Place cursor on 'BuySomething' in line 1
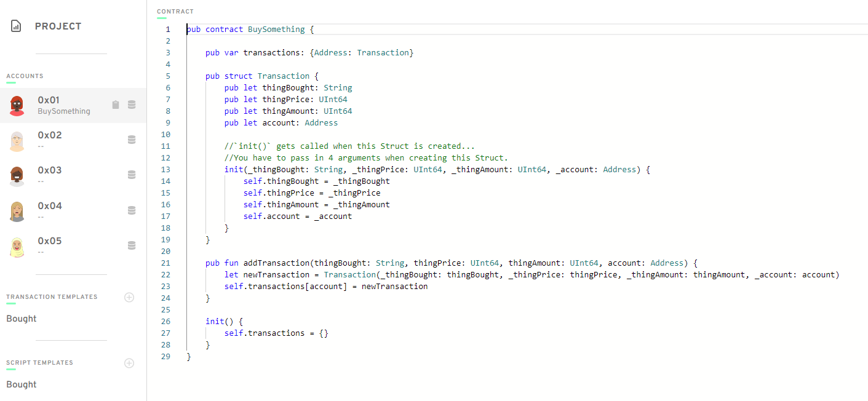The image size is (868, 401). coord(276,29)
